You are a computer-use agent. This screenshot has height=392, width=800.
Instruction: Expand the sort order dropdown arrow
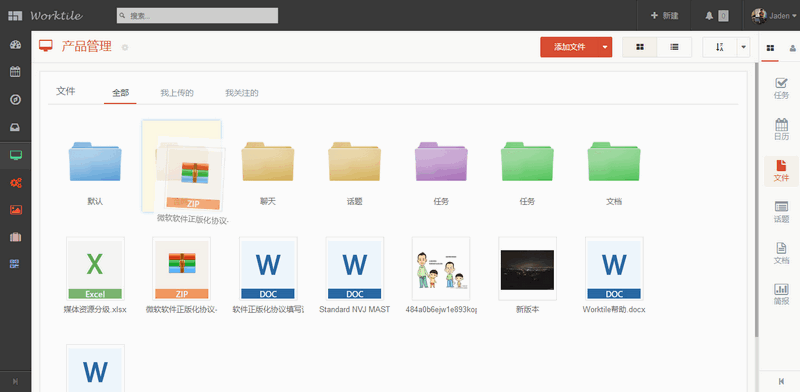tap(743, 47)
